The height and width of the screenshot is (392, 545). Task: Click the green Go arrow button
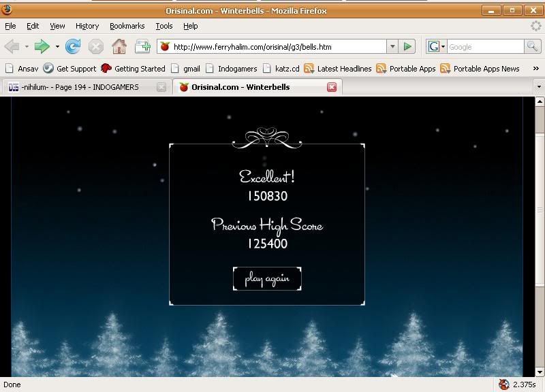(407, 46)
